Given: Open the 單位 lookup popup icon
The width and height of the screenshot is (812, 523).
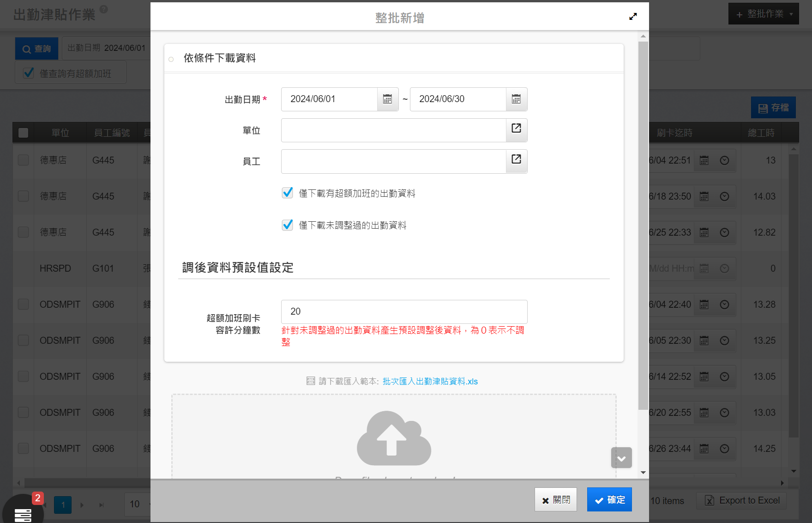Looking at the screenshot, I should 516,129.
